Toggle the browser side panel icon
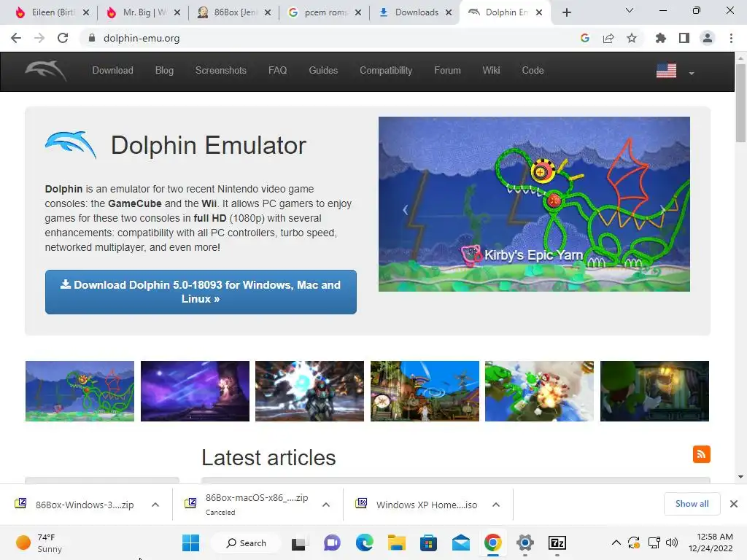 tap(684, 38)
